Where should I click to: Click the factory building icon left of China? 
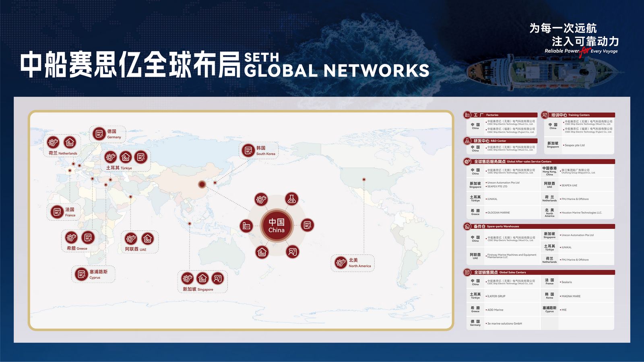[246, 226]
